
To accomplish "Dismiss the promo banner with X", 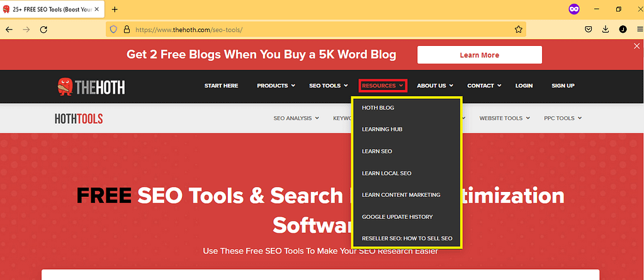I will point(636,46).
